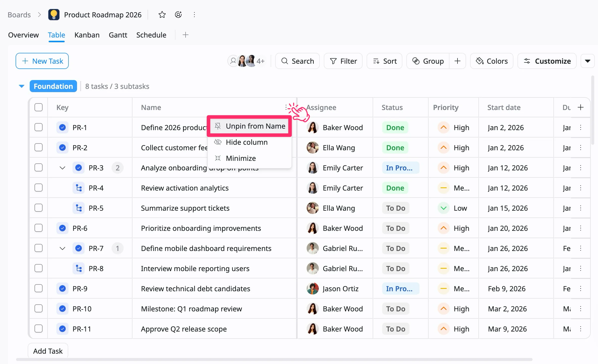Open row menu for PR-5
Viewport: 598px width, 364px height.
(x=581, y=208)
